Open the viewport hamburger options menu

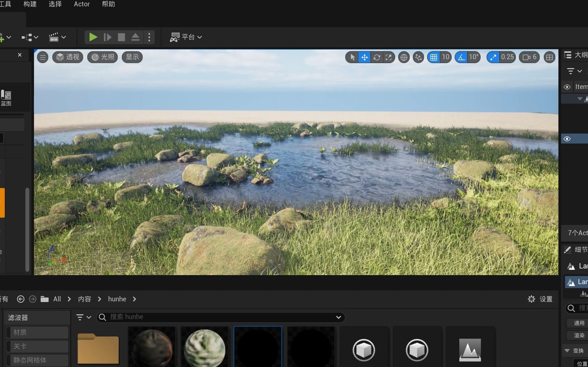click(43, 57)
